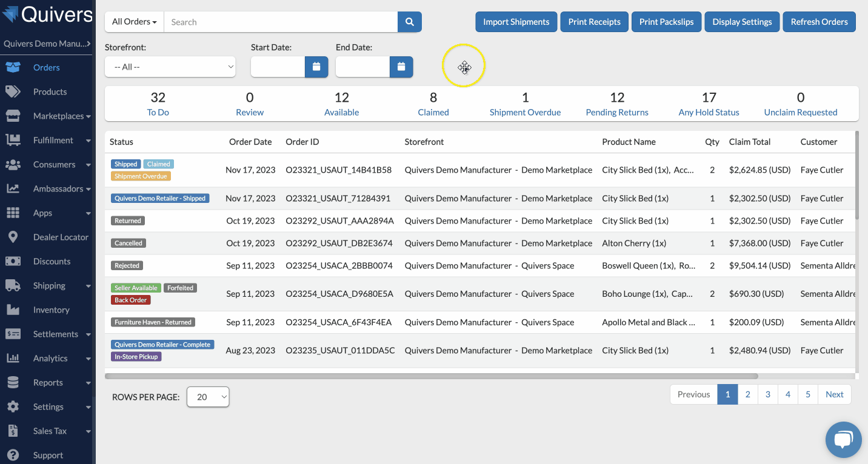Click in the order Search field

(281, 22)
